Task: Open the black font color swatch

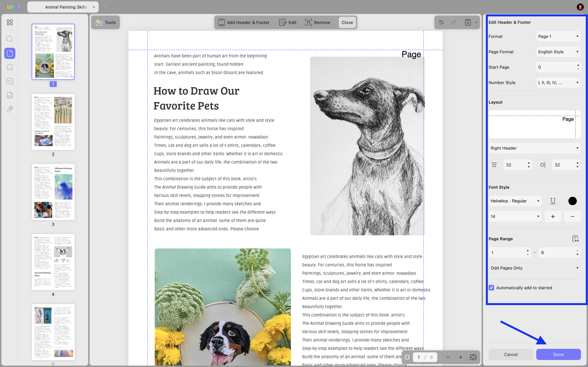Action: point(572,201)
